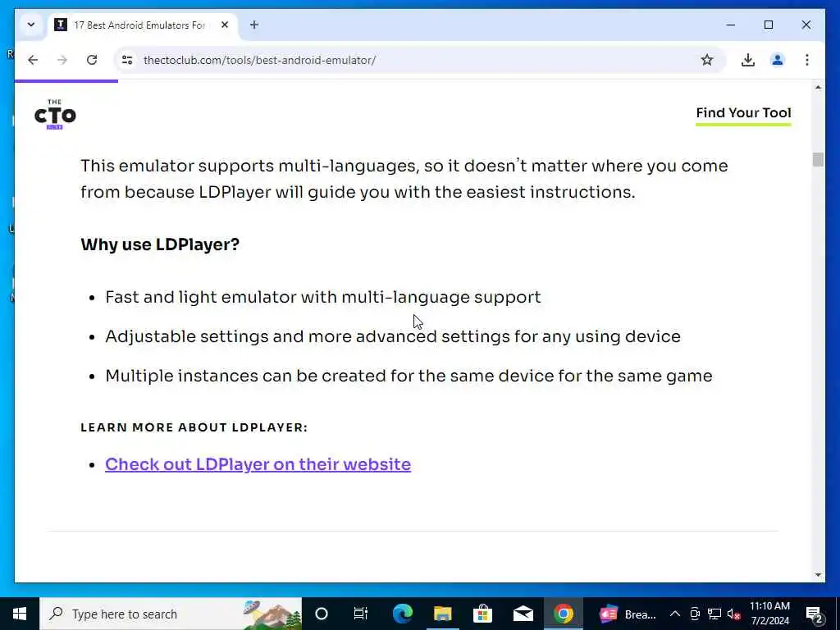Open the Chrome profile icon
Screen dimensions: 840x630
[x=778, y=60]
